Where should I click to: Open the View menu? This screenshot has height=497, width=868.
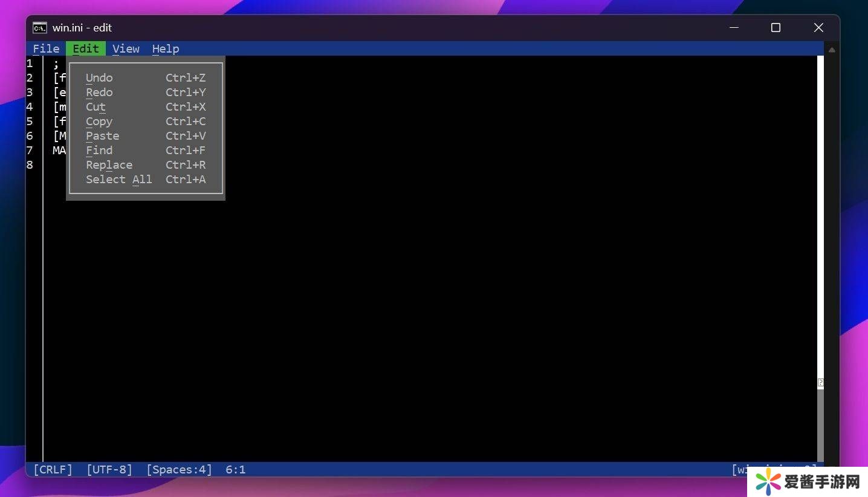[126, 49]
